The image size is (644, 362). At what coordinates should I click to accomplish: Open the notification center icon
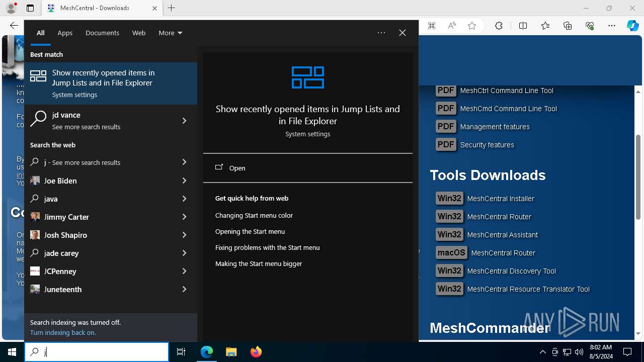(x=627, y=352)
